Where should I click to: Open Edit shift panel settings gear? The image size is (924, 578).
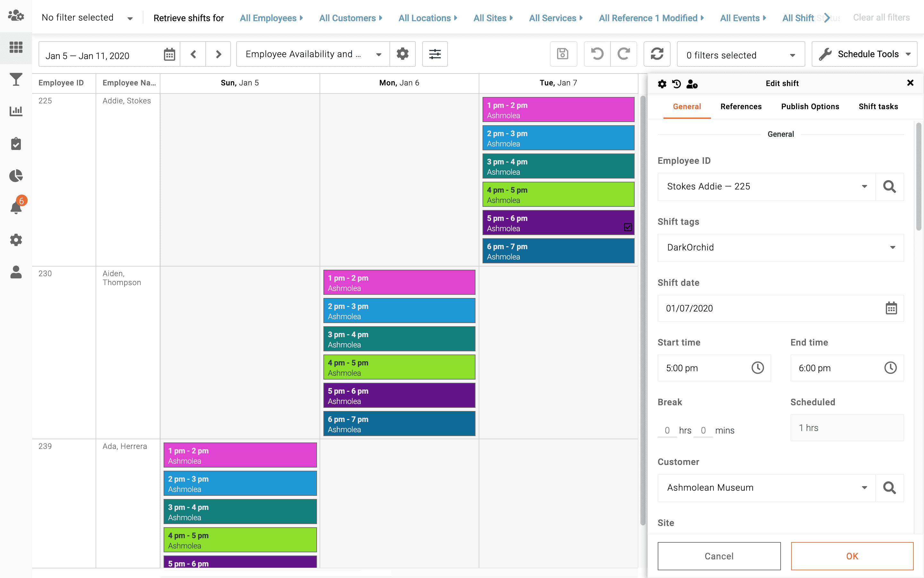[662, 84]
